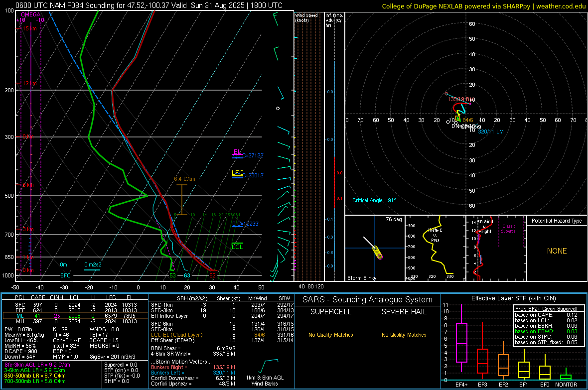The height and width of the screenshot is (390, 588).
Task: Click the SHIP = 0.0 value
Action: pos(117,381)
